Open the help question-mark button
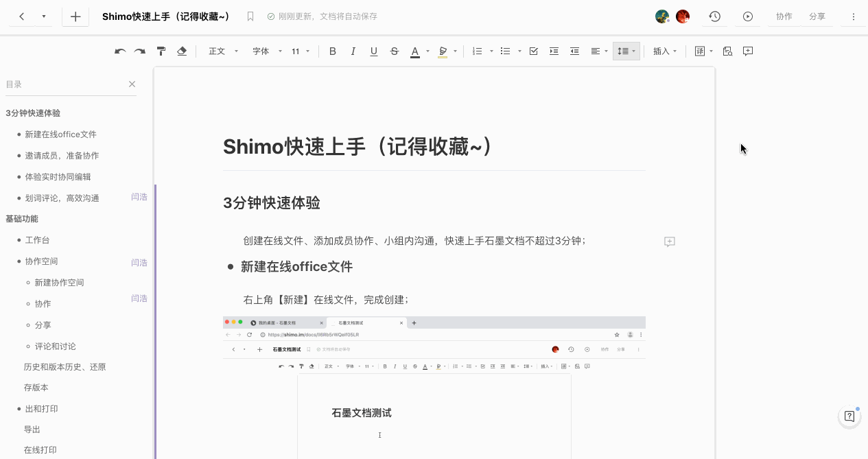868x459 pixels. pos(849,416)
